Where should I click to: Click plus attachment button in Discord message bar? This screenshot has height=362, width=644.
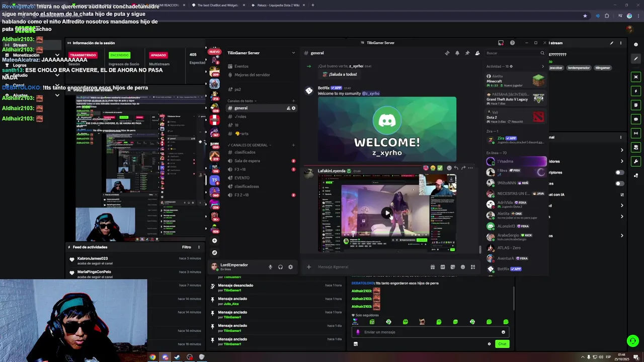(309, 267)
